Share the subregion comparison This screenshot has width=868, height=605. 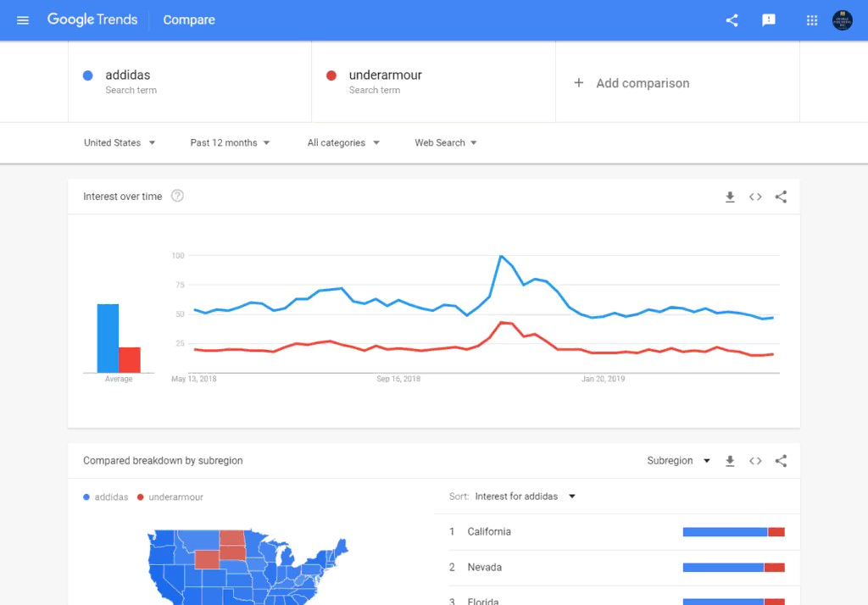(781, 460)
